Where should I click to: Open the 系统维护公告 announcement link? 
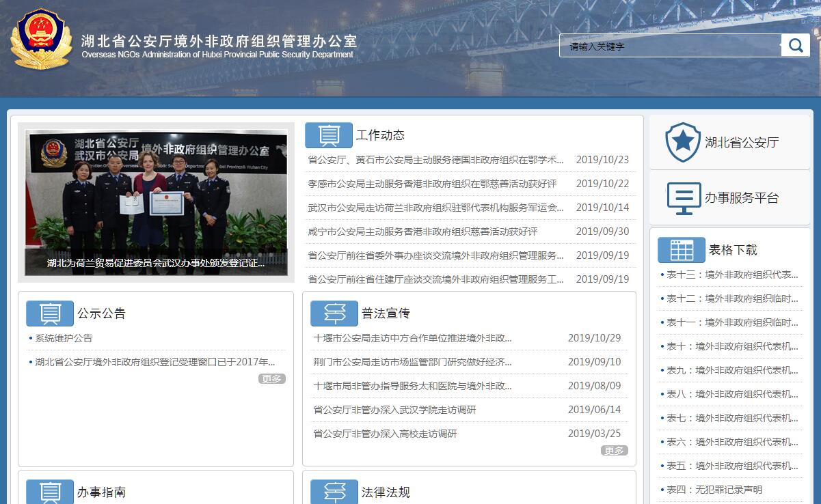(x=64, y=338)
